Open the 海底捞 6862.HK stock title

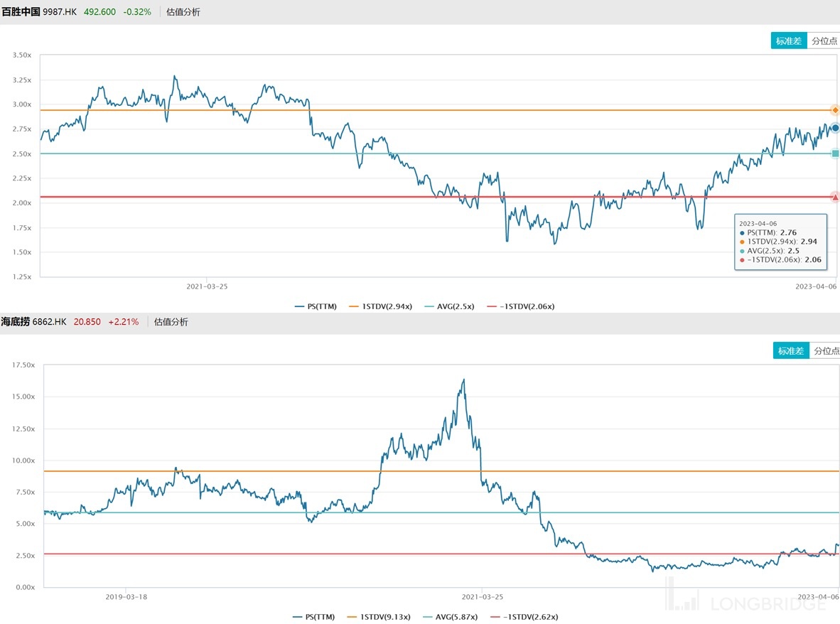click(x=33, y=322)
